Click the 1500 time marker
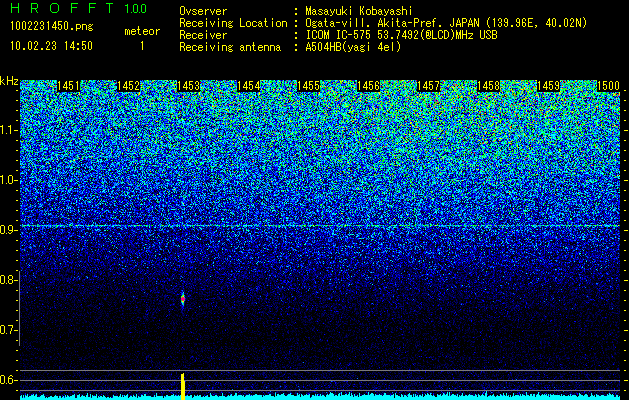629x400 pixels. point(609,86)
